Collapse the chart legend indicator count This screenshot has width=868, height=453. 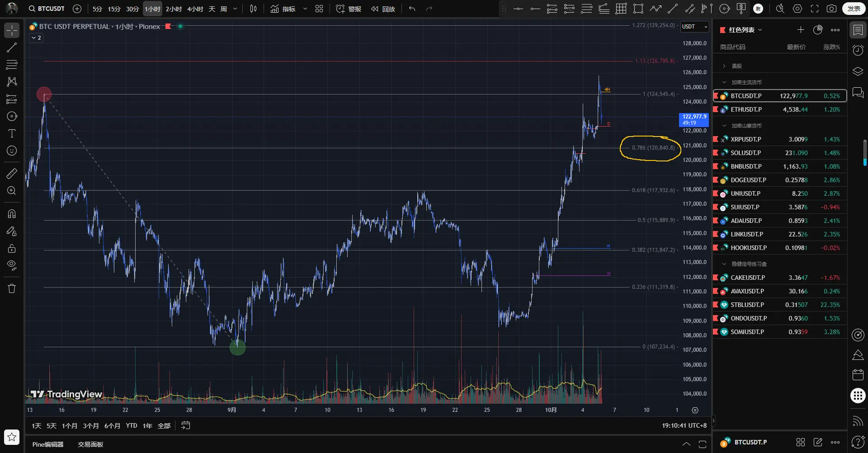[x=36, y=38]
